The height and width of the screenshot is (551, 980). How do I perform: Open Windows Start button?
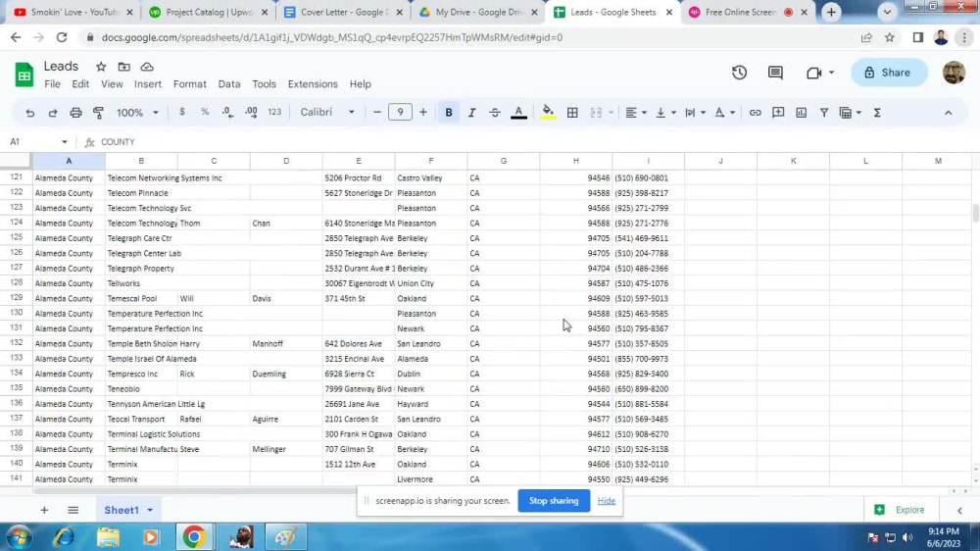pyautogui.click(x=19, y=536)
